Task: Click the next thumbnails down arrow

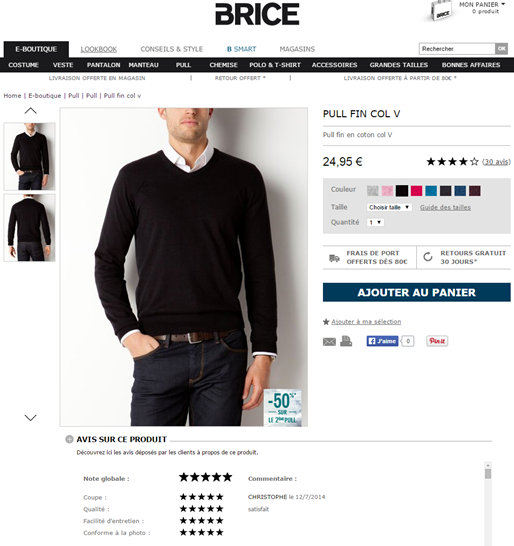Action: tap(31, 418)
